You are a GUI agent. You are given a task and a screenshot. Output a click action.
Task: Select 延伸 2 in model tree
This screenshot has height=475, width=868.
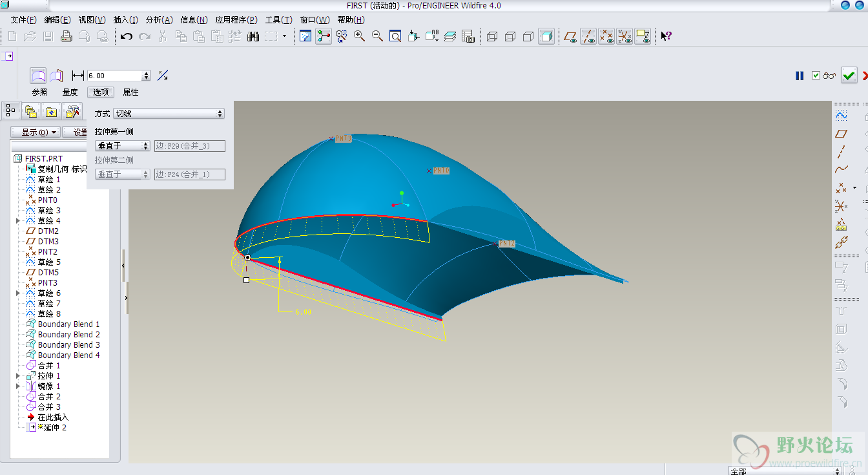pyautogui.click(x=54, y=428)
